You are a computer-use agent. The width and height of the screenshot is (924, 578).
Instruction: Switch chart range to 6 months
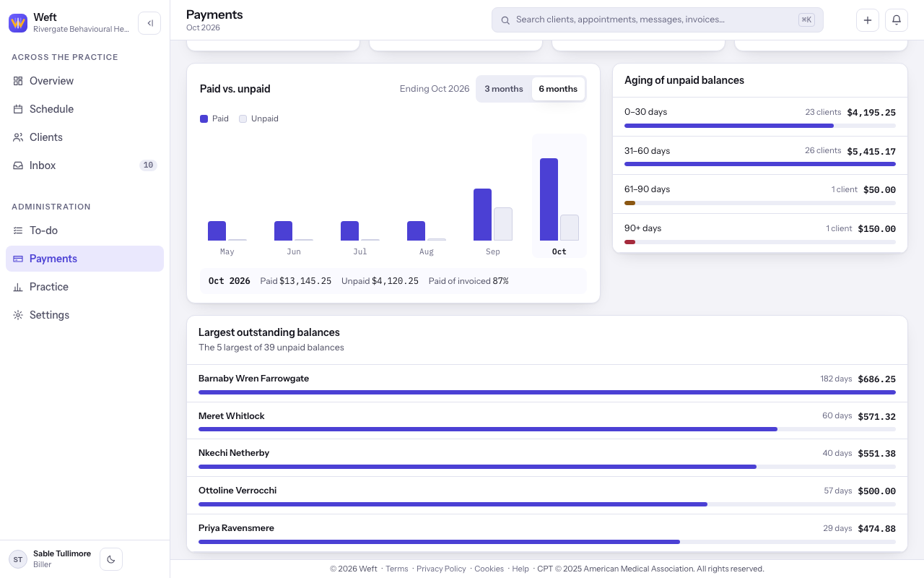tap(558, 89)
